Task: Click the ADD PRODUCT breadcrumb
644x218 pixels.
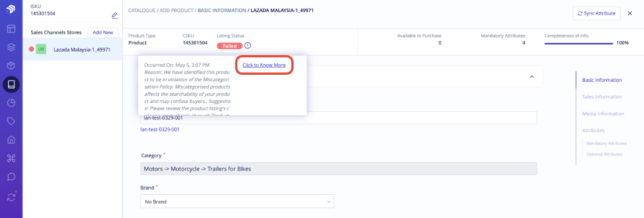Action: (x=176, y=10)
